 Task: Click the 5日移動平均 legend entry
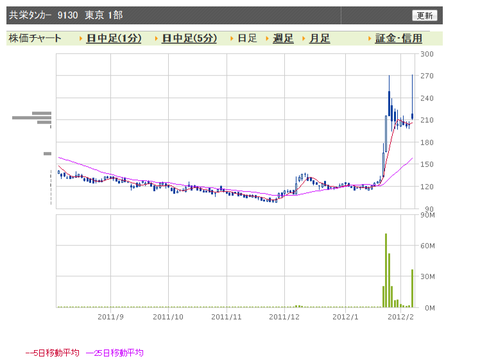52,353
